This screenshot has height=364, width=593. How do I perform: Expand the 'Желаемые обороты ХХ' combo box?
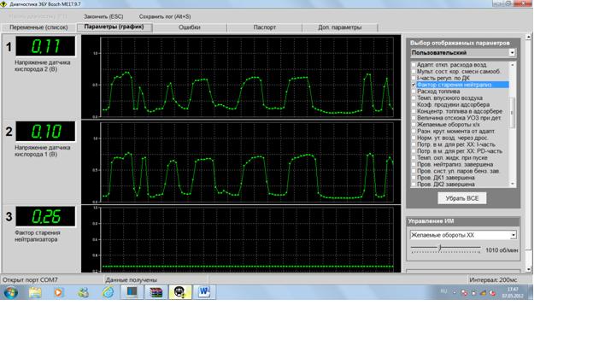click(x=514, y=235)
